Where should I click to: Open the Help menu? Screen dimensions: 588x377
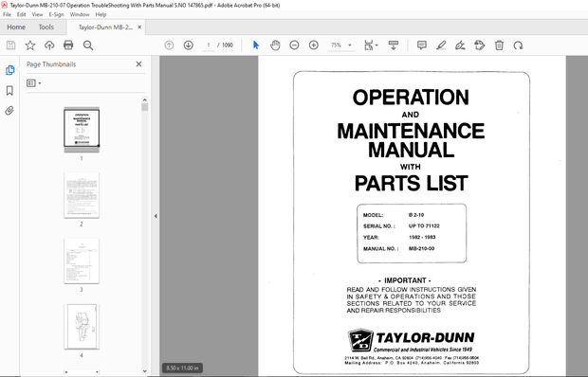(101, 14)
